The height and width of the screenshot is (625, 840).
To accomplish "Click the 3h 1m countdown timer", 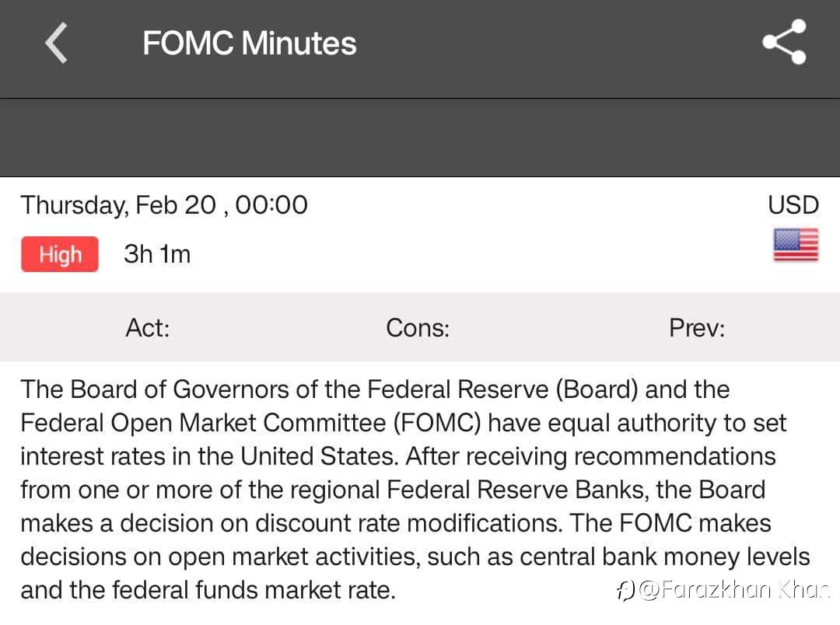I will (x=157, y=254).
